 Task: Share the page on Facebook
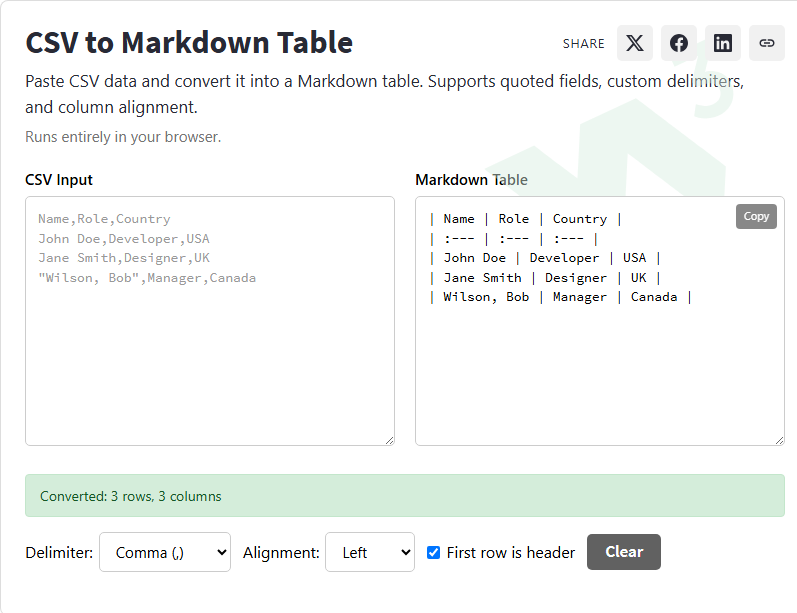point(679,43)
